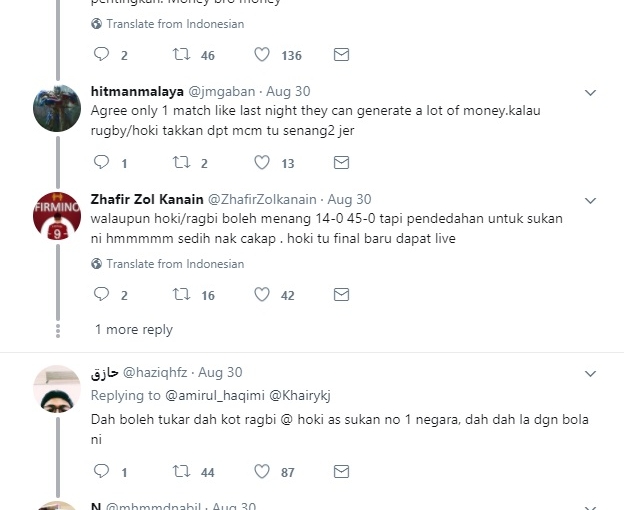The image size is (624, 510).
Task: Expand options chevron on Zhafir's tweet
Action: [590, 200]
